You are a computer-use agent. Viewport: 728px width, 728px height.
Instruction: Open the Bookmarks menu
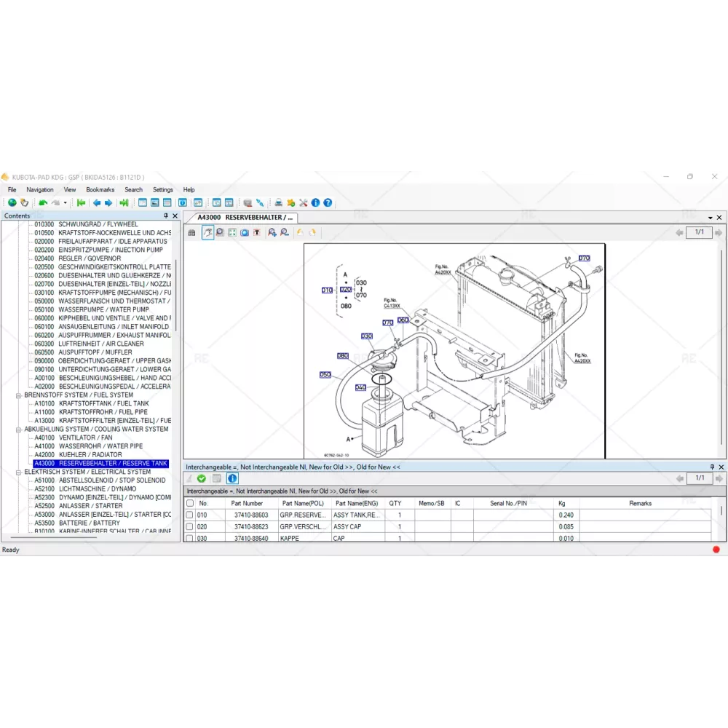tap(100, 190)
